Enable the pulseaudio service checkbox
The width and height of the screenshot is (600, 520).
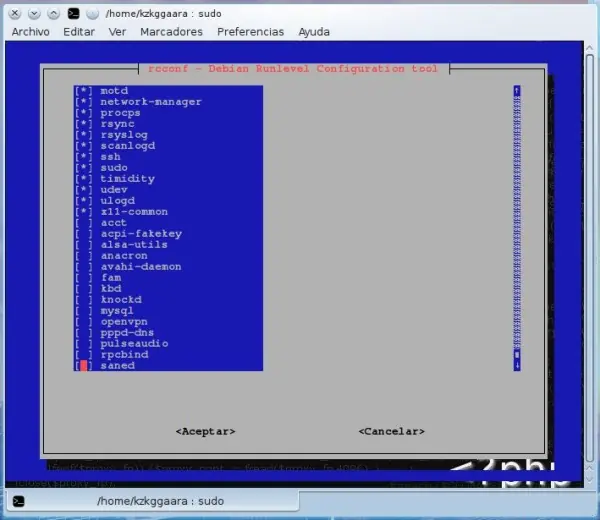click(x=84, y=344)
